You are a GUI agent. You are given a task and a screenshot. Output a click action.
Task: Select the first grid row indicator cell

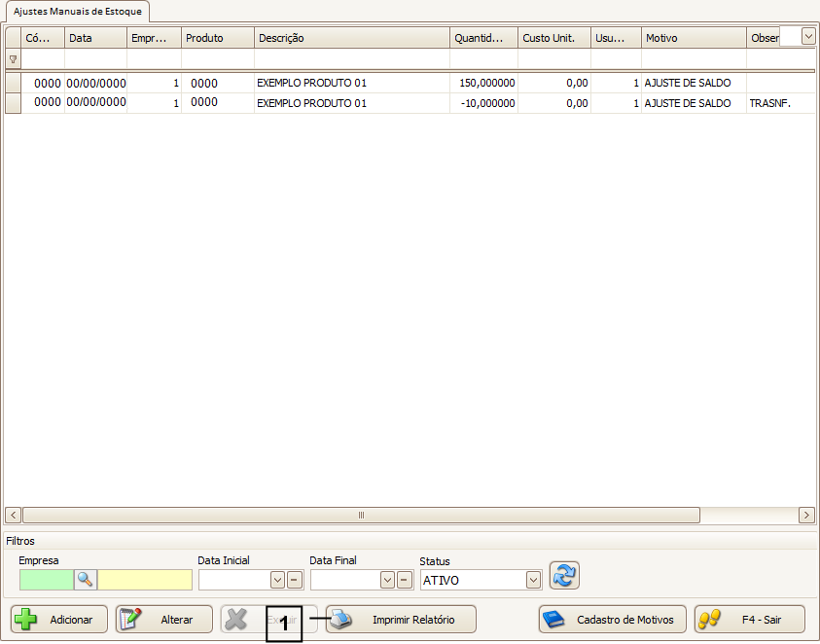pos(13,84)
